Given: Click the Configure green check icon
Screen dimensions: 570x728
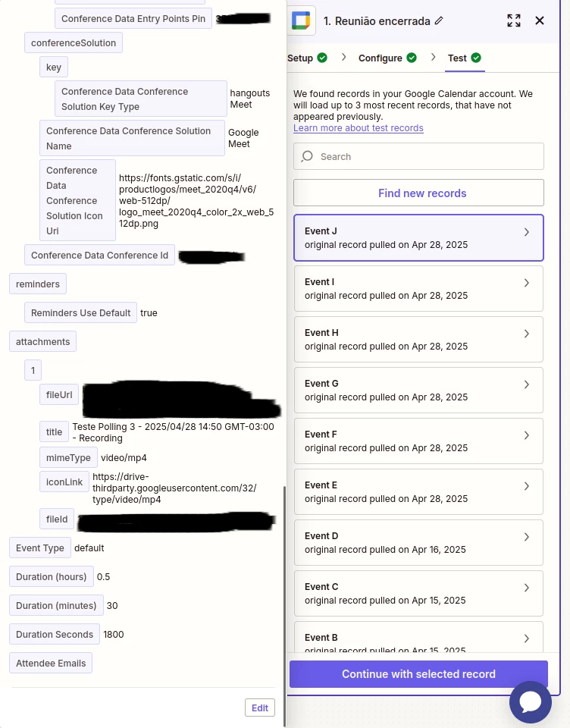Looking at the screenshot, I should point(412,58).
